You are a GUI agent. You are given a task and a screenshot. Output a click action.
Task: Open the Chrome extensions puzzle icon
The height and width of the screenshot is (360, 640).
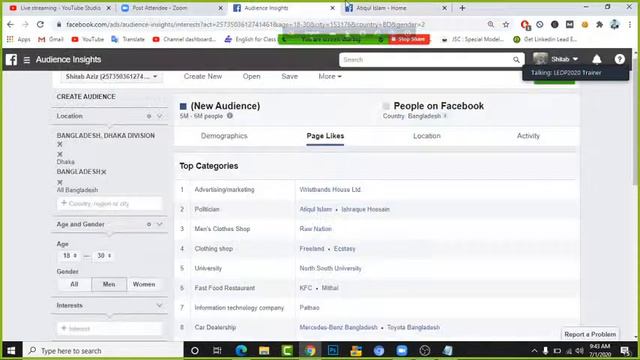click(x=600, y=24)
